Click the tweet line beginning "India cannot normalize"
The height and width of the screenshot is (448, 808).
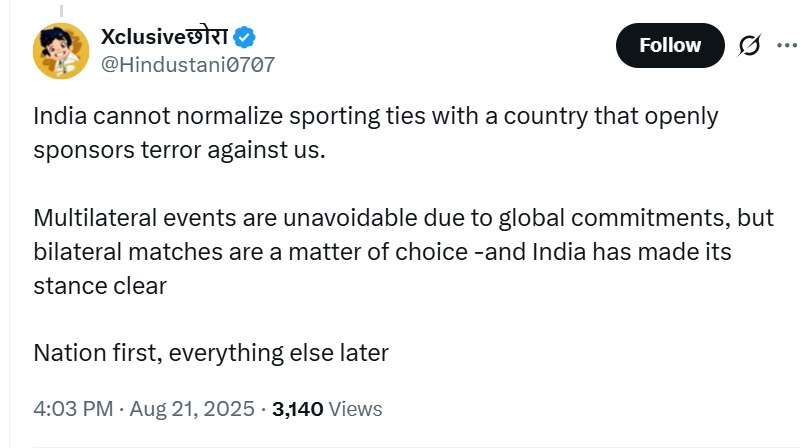(375, 115)
